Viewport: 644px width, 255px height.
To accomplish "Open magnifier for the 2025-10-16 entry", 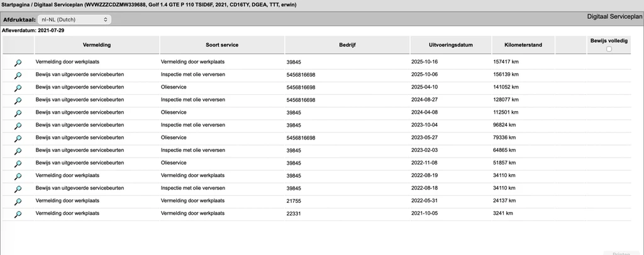I will click(18, 63).
